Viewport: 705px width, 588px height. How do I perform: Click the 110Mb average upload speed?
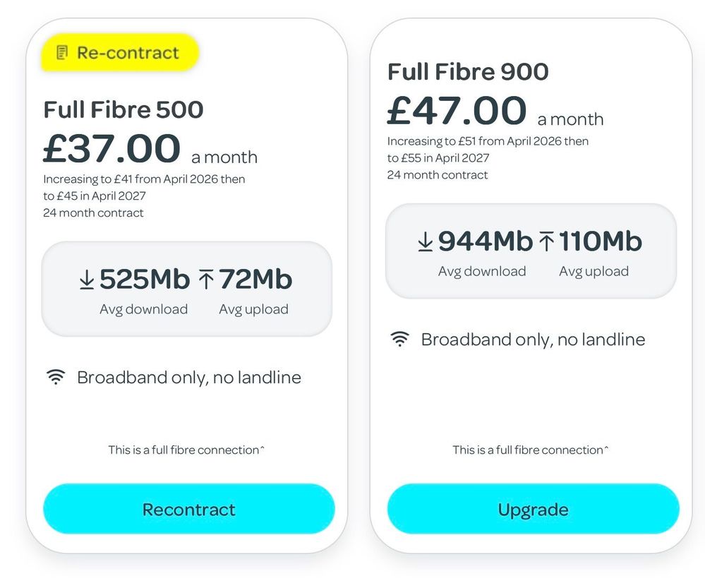[x=601, y=242]
